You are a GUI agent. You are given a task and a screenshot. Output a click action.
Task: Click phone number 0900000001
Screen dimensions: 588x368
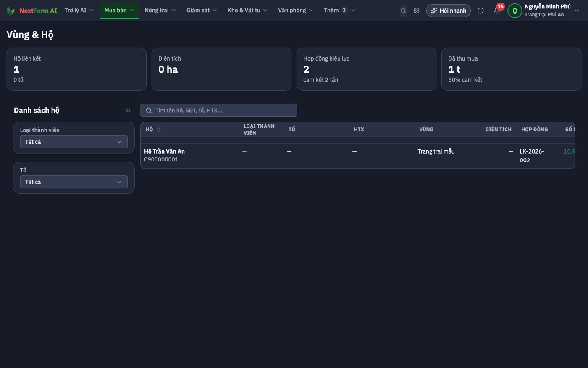pos(161,160)
